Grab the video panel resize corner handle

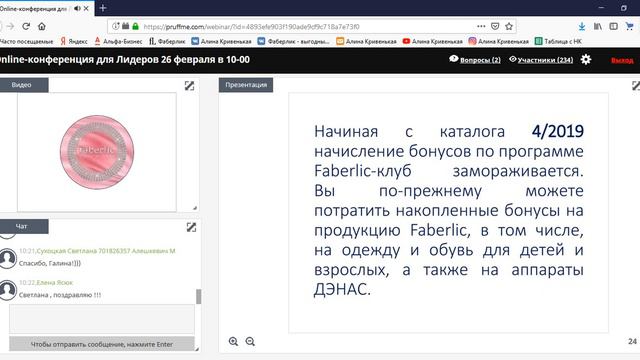click(195, 208)
